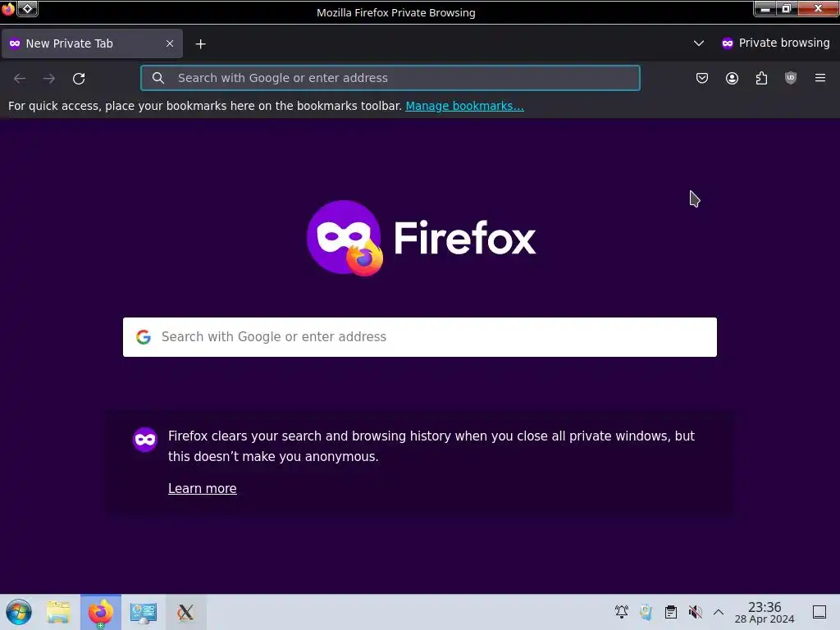The image size is (840, 630).
Task: Click the page search box with Google
Action: tap(419, 337)
